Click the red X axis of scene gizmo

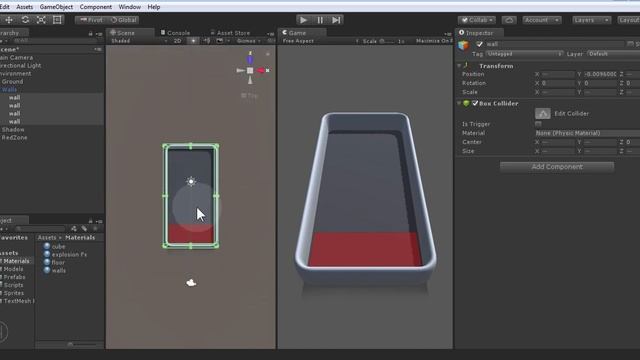(261, 71)
